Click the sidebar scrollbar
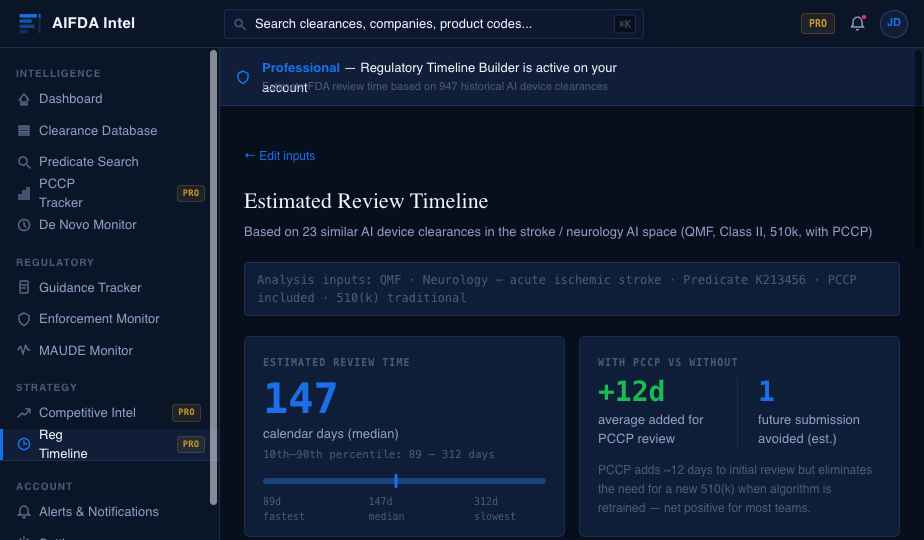Viewport: 924px width, 540px height. coord(213,277)
